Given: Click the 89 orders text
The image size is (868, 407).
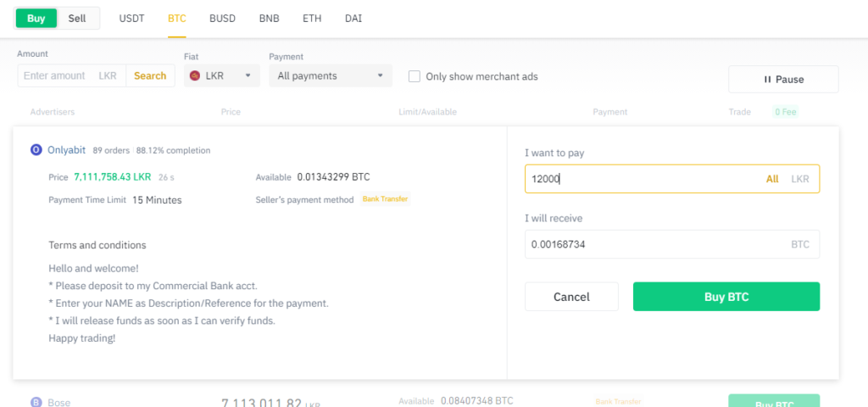Looking at the screenshot, I should 111,150.
